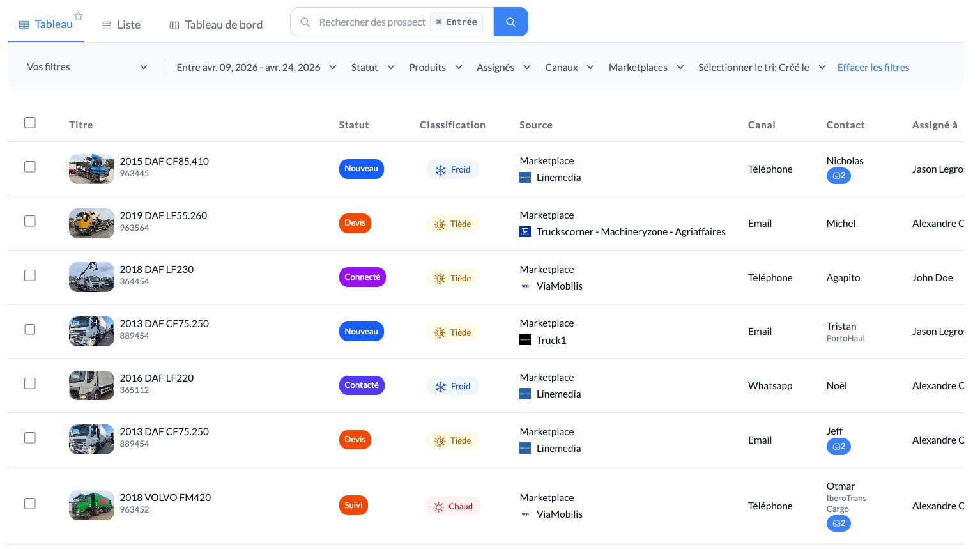This screenshot has width=980, height=549.
Task: Expand the Vos filtres dropdown
Action: 87,67
